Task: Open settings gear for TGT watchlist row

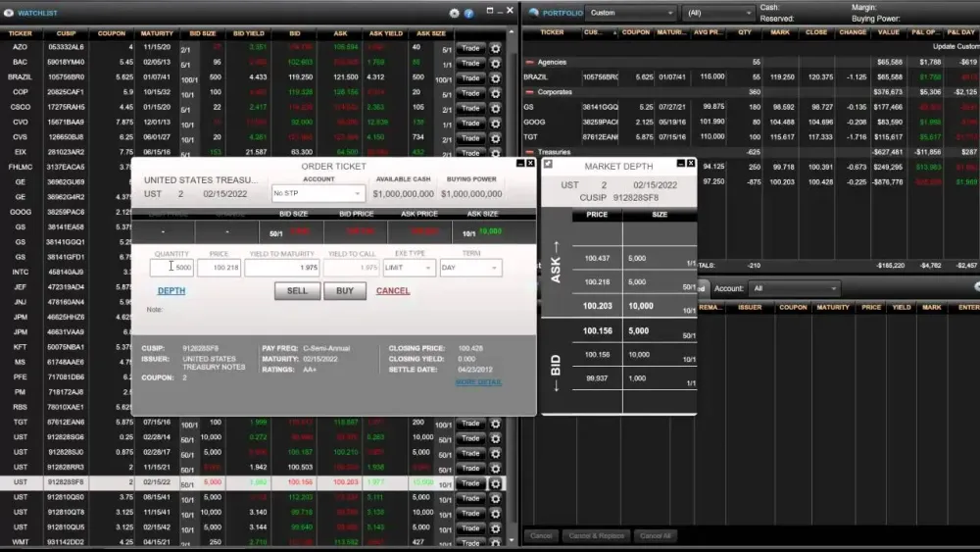Action: click(496, 424)
